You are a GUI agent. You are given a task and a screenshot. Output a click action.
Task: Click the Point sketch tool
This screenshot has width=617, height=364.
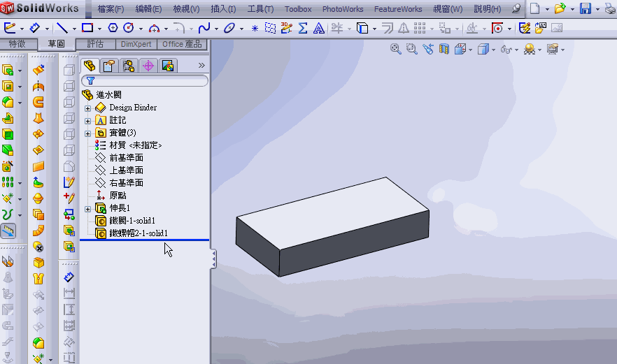[x=255, y=28]
